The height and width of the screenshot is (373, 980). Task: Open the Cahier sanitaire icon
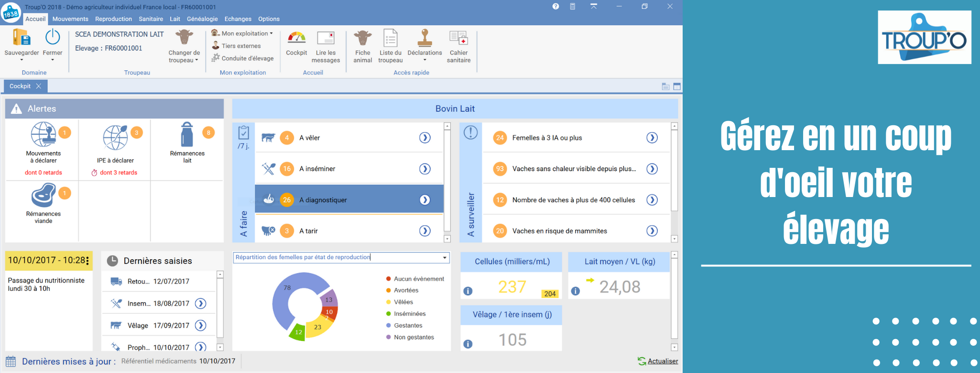(458, 37)
